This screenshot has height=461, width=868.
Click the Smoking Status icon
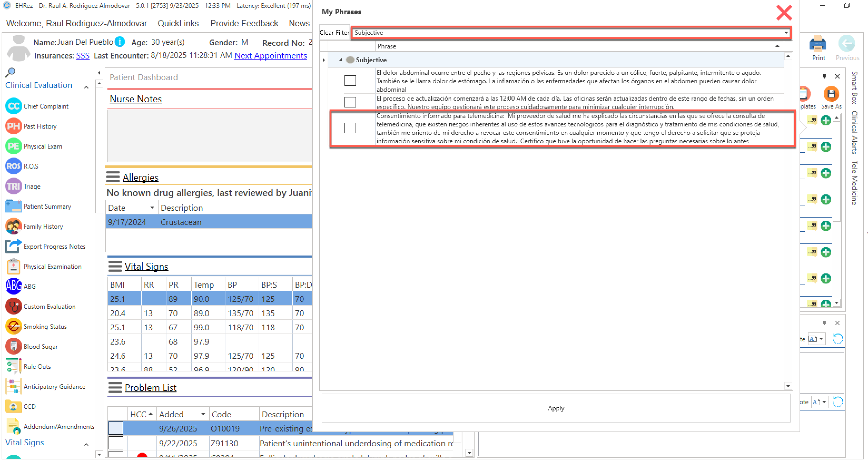[x=13, y=327]
